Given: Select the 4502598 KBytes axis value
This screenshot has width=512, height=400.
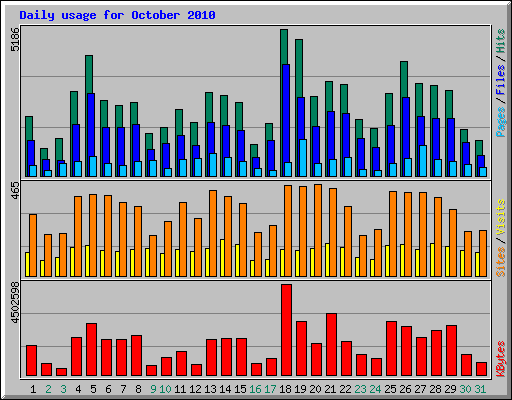Looking at the screenshot, I should pos(15,303).
